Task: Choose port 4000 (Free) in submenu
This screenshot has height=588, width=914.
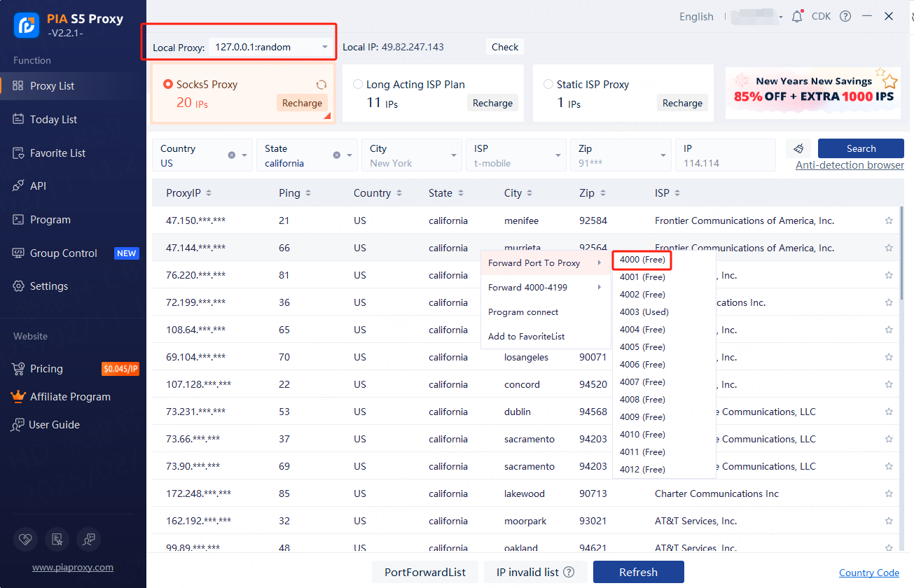Action: pyautogui.click(x=642, y=260)
